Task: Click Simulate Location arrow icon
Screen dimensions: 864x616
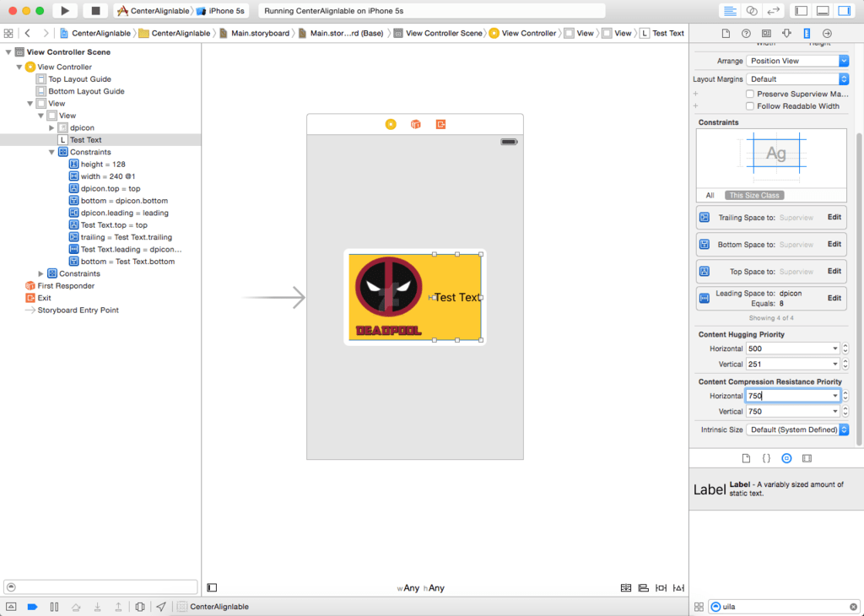Action: (161, 607)
